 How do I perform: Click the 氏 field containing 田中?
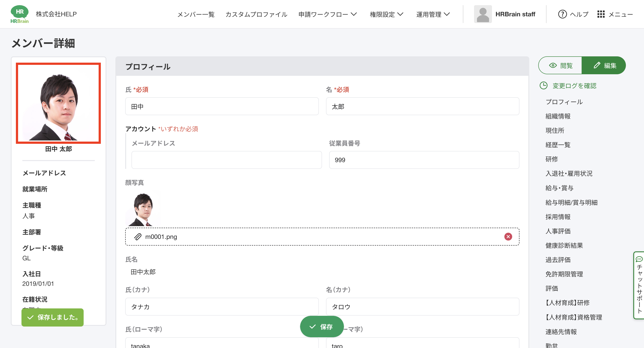[222, 106]
